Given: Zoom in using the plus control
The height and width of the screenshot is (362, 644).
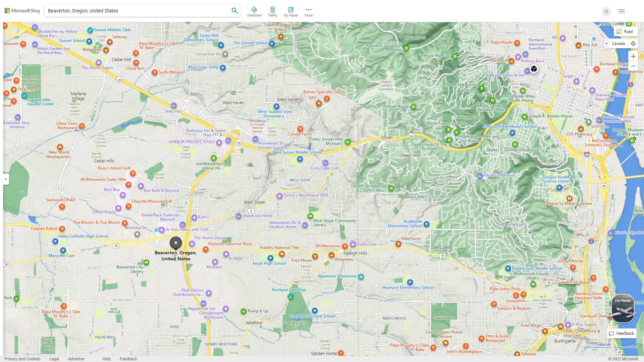Looking at the screenshot, I should click(633, 56).
